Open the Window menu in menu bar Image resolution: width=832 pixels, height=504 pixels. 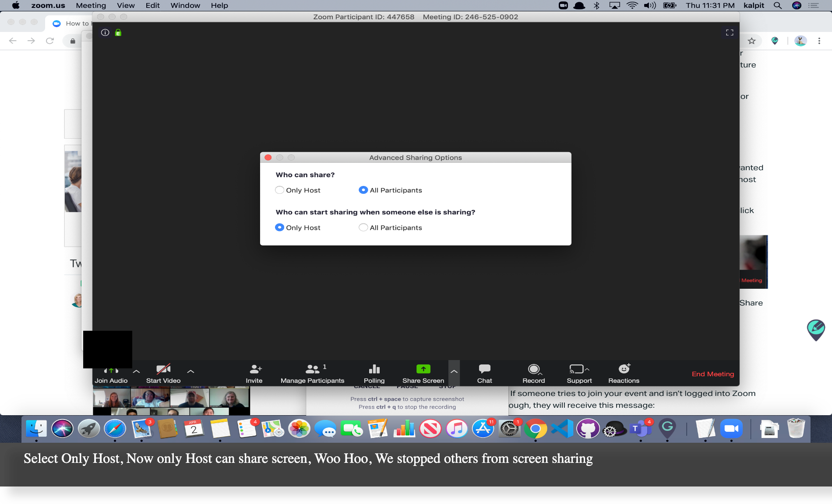point(185,5)
